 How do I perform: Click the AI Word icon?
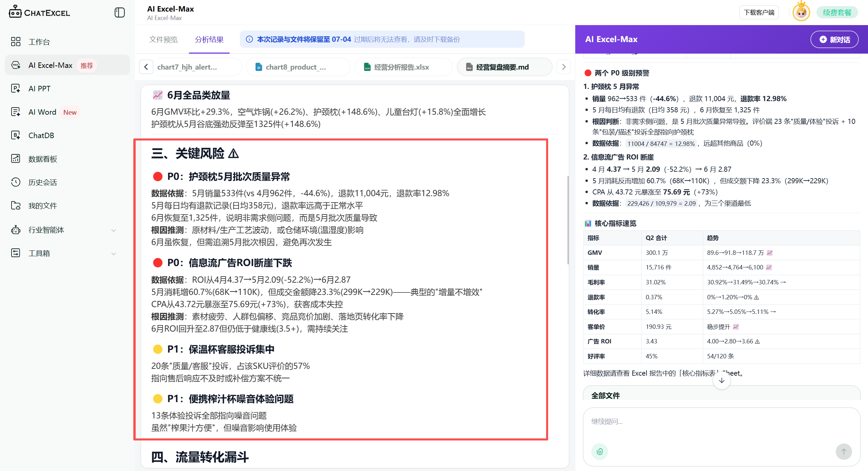[16, 112]
